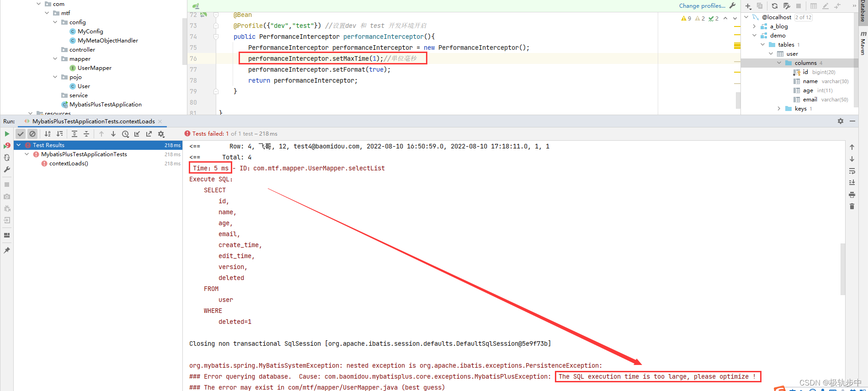
Task: Select id bigint(20) column
Action: coord(814,72)
